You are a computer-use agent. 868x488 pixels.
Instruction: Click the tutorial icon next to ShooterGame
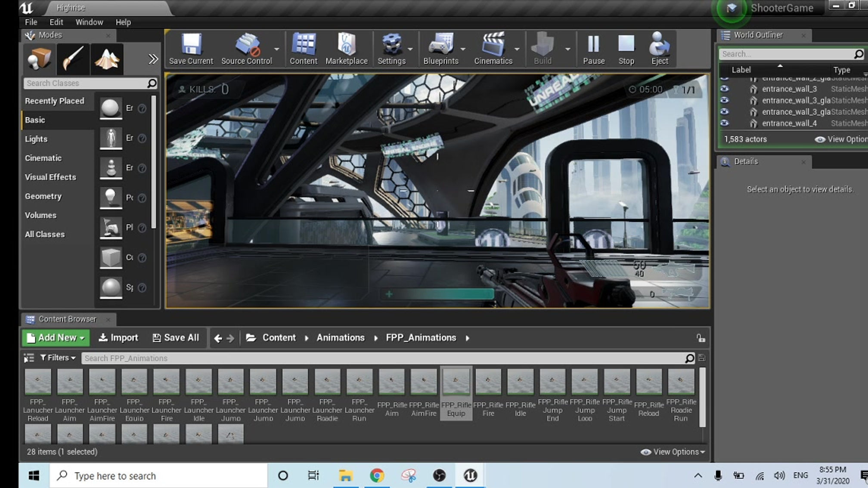coord(732,8)
